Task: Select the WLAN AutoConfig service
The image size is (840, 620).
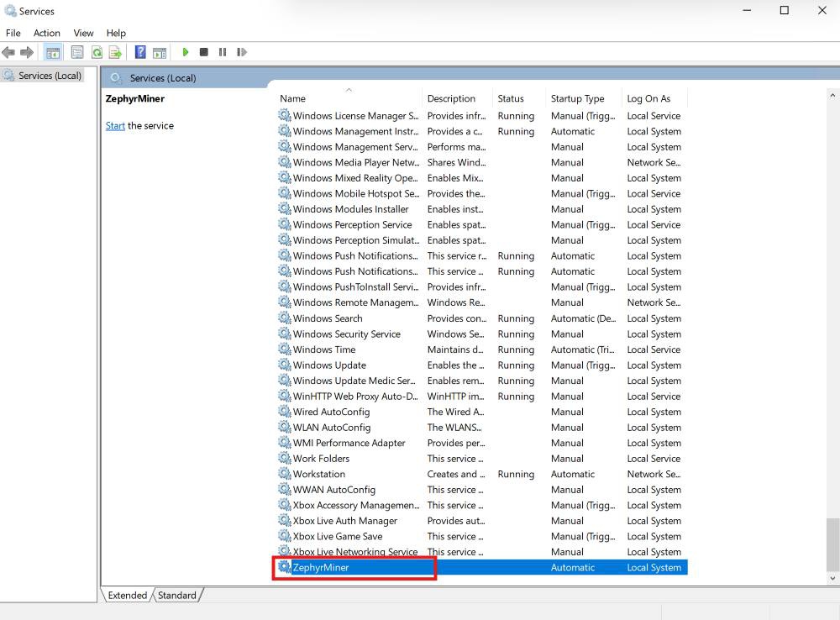Action: (x=481, y=427)
